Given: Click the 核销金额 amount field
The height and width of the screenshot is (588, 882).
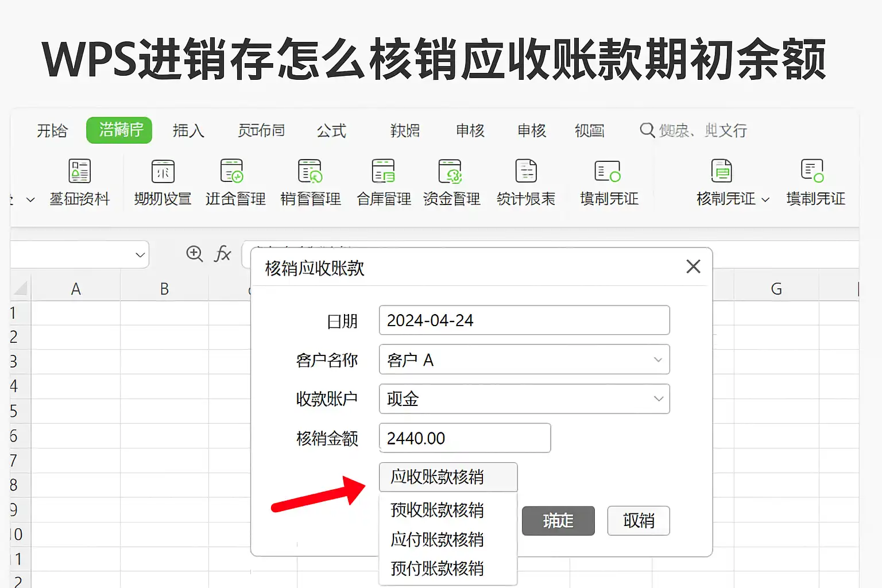Looking at the screenshot, I should pyautogui.click(x=465, y=438).
